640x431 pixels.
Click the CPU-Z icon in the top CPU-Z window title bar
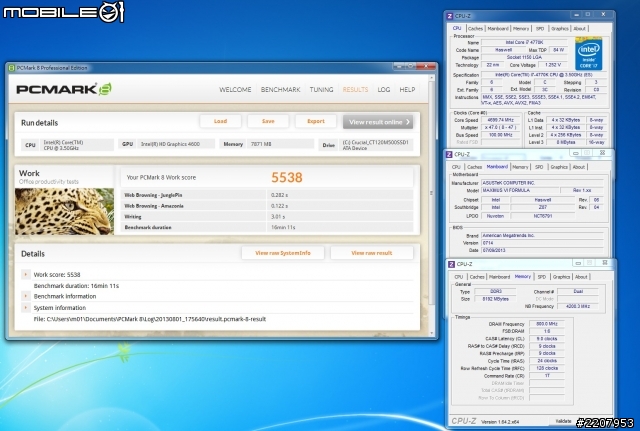click(x=450, y=16)
